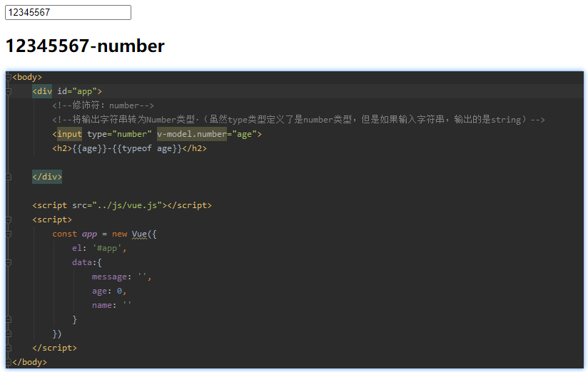The image size is (588, 372).
Task: Click the closing </div> highlighted tag
Action: coord(47,177)
